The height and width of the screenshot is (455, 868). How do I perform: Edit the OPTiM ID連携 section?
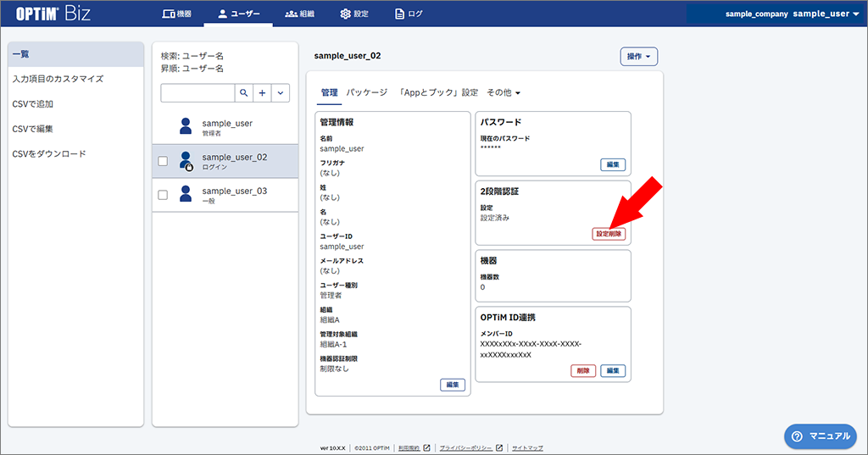pyautogui.click(x=613, y=370)
